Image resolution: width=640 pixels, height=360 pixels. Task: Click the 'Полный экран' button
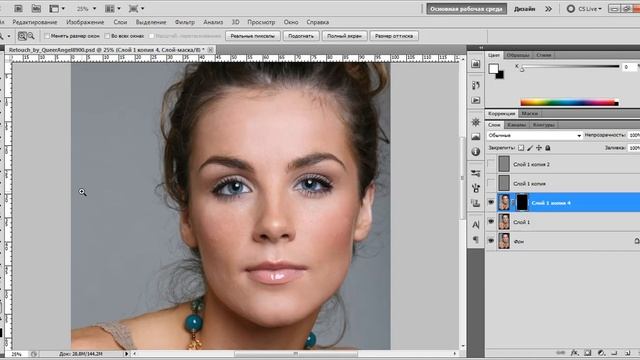point(344,36)
